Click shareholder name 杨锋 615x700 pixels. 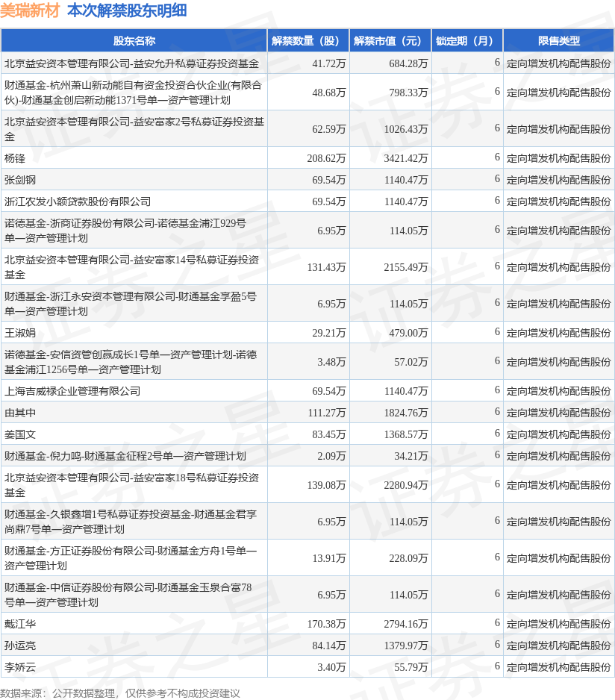[x=15, y=158]
